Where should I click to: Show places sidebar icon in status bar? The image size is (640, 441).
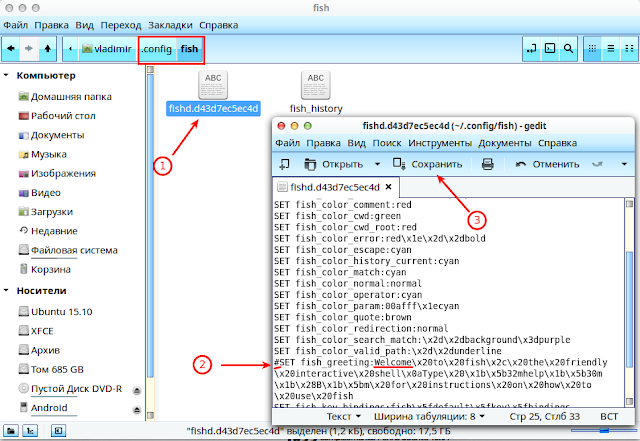[x=11, y=431]
